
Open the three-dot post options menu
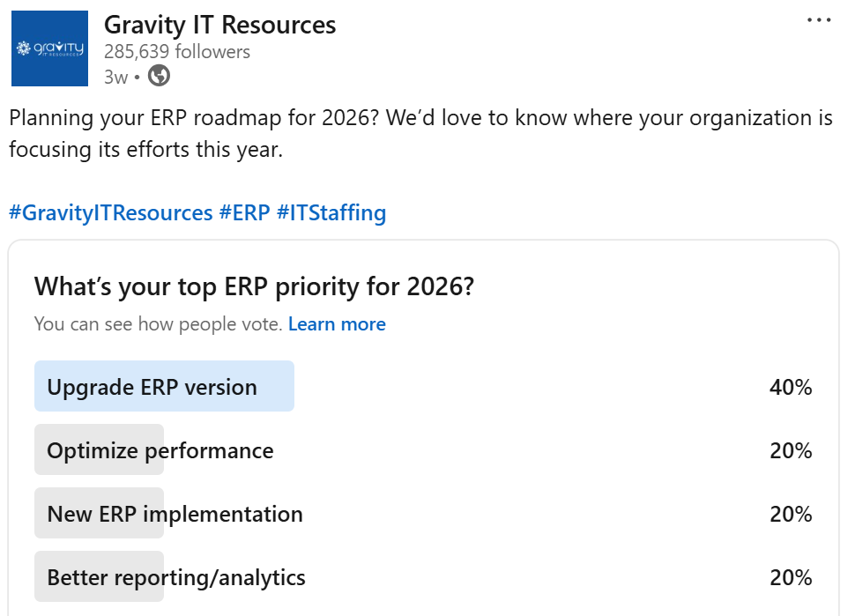coord(819,20)
